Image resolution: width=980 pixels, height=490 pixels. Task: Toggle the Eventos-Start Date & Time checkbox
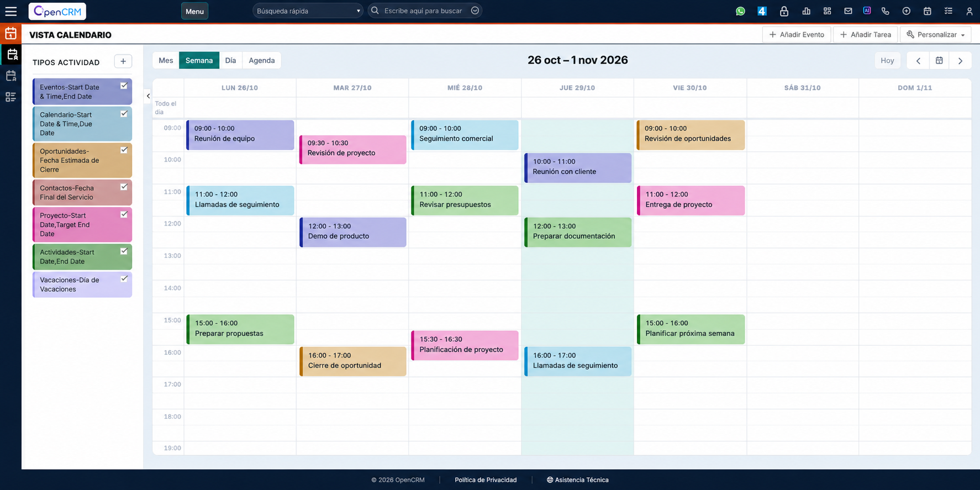pos(124,86)
